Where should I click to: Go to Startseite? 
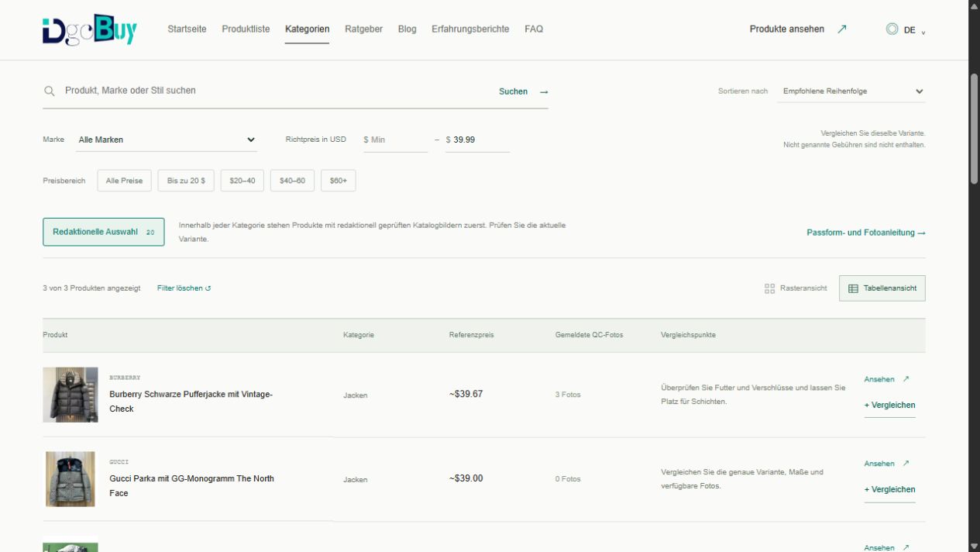tap(187, 29)
